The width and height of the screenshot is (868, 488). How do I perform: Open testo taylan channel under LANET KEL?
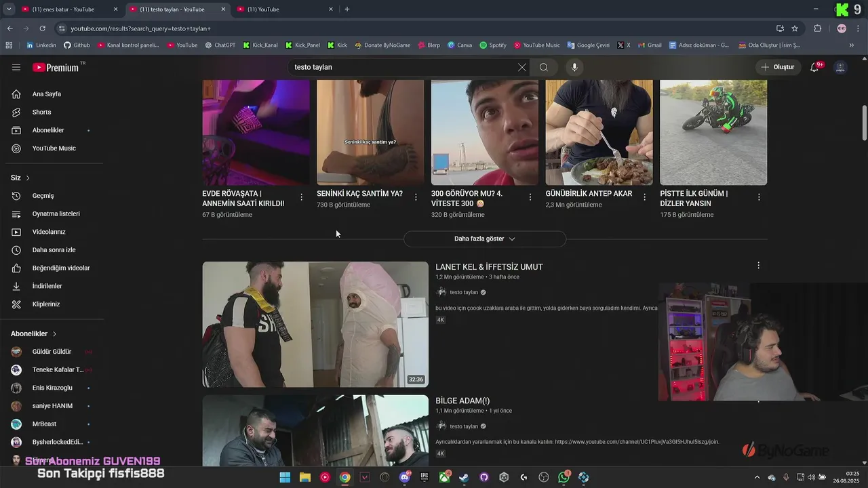click(x=464, y=292)
